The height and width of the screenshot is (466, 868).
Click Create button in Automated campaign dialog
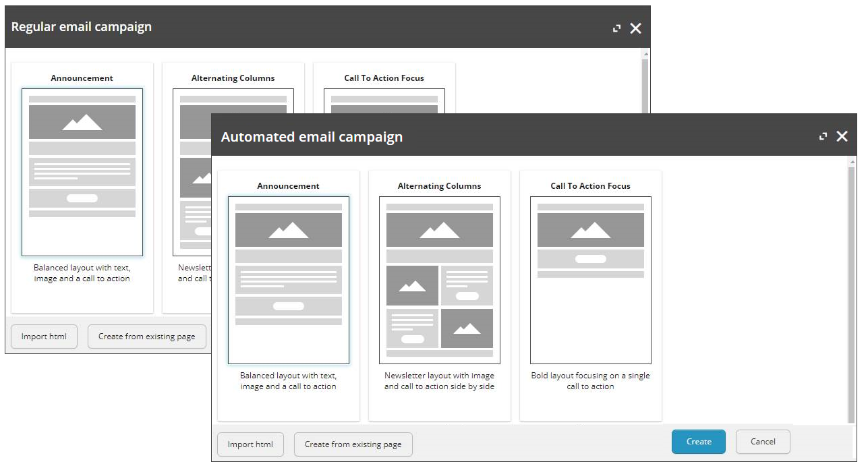699,442
